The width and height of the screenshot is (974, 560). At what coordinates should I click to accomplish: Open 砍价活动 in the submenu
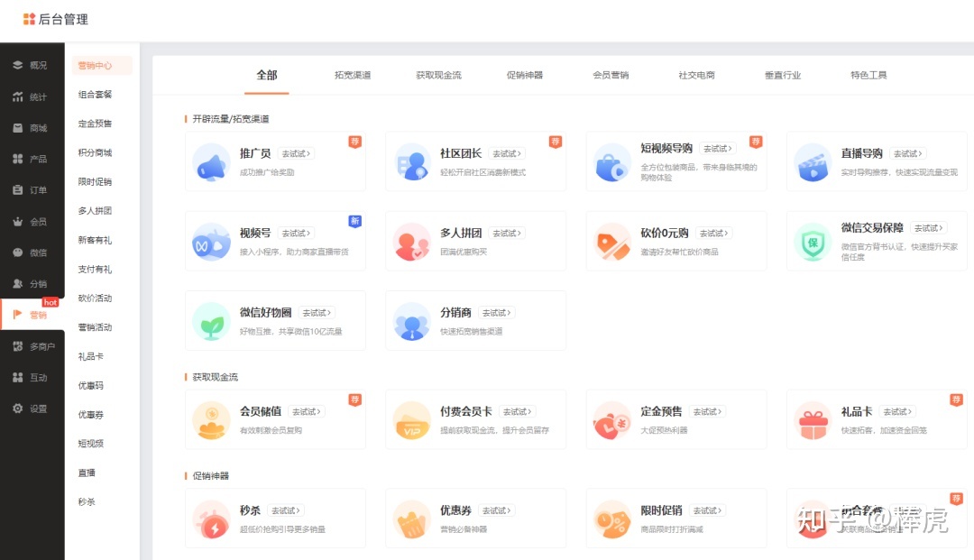click(x=95, y=298)
